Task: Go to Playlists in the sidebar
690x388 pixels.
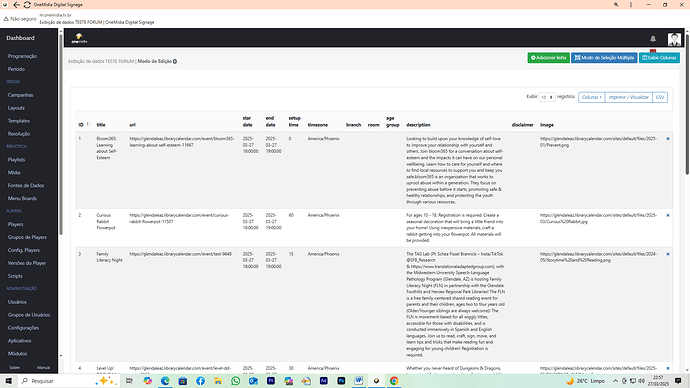Action: pyautogui.click(x=16, y=160)
